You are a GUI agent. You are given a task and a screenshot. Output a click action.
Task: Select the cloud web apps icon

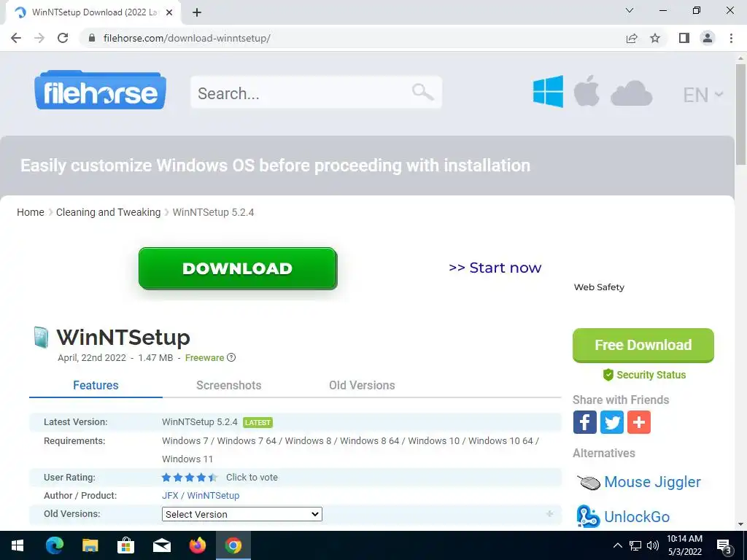pos(631,93)
